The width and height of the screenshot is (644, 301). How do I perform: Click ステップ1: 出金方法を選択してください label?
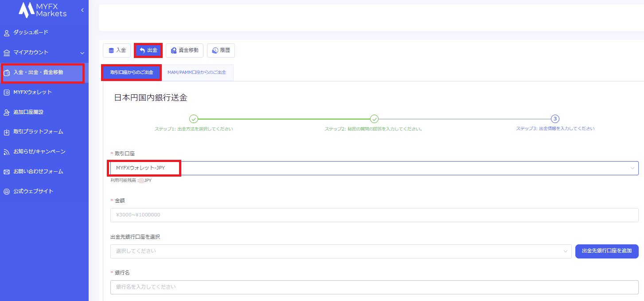pos(194,129)
